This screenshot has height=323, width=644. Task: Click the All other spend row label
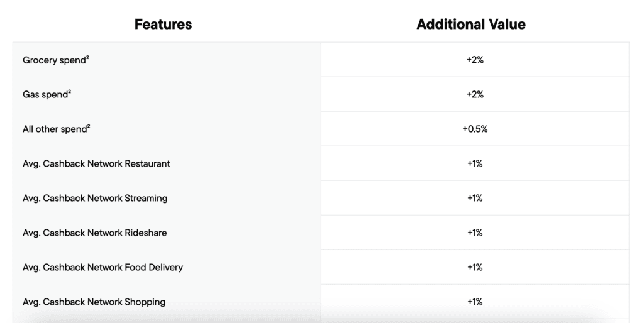[x=54, y=129]
